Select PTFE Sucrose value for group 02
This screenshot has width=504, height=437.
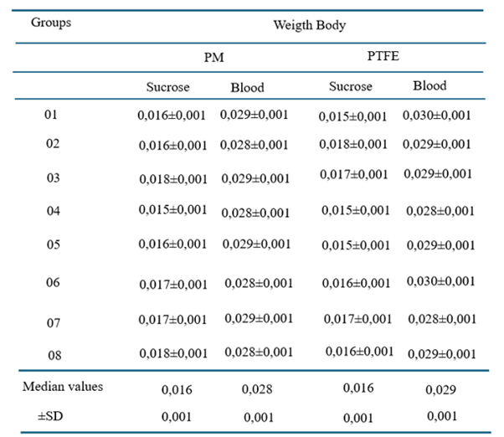353,144
